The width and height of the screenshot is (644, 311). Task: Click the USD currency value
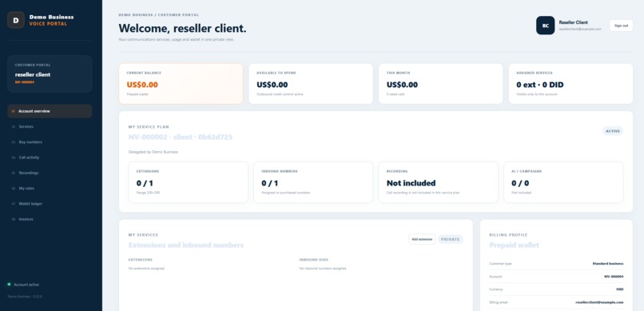coord(620,289)
